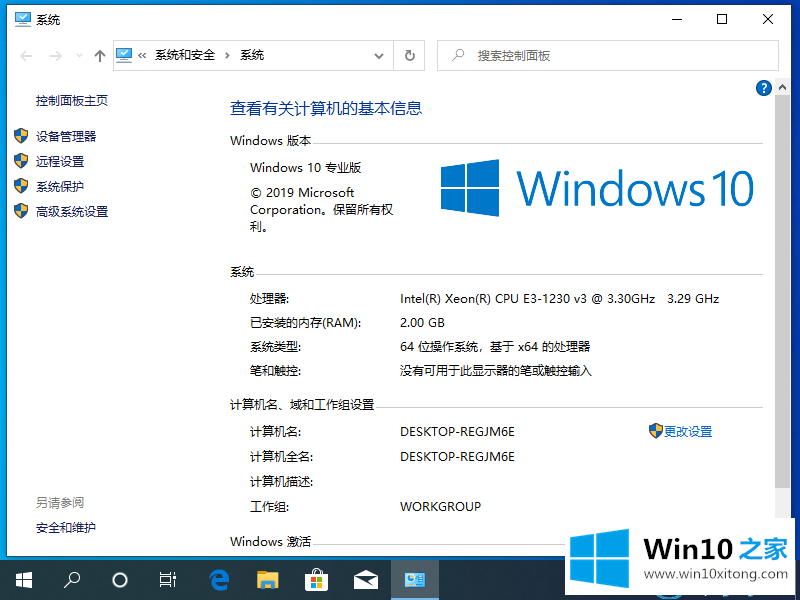Launch Microsoft Edge from taskbar
The image size is (800, 600).
(219, 580)
